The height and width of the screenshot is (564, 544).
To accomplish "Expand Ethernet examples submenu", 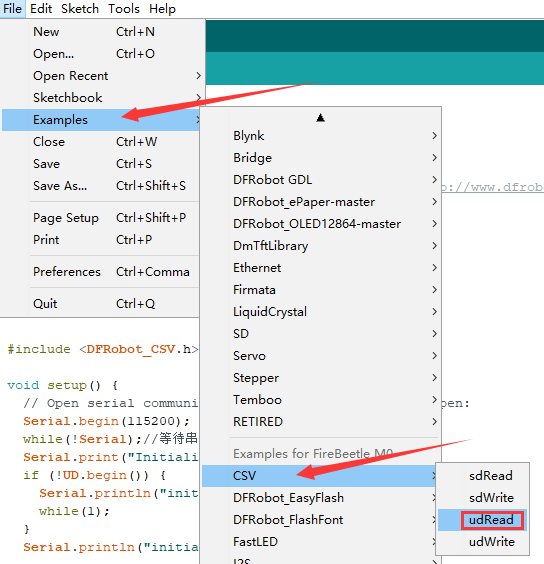I will [320, 268].
